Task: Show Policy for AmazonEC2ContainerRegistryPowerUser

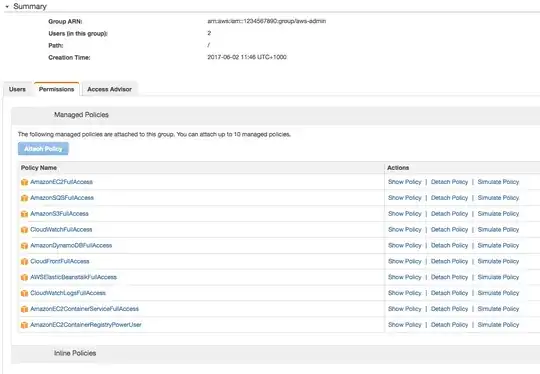Action: 405,324
